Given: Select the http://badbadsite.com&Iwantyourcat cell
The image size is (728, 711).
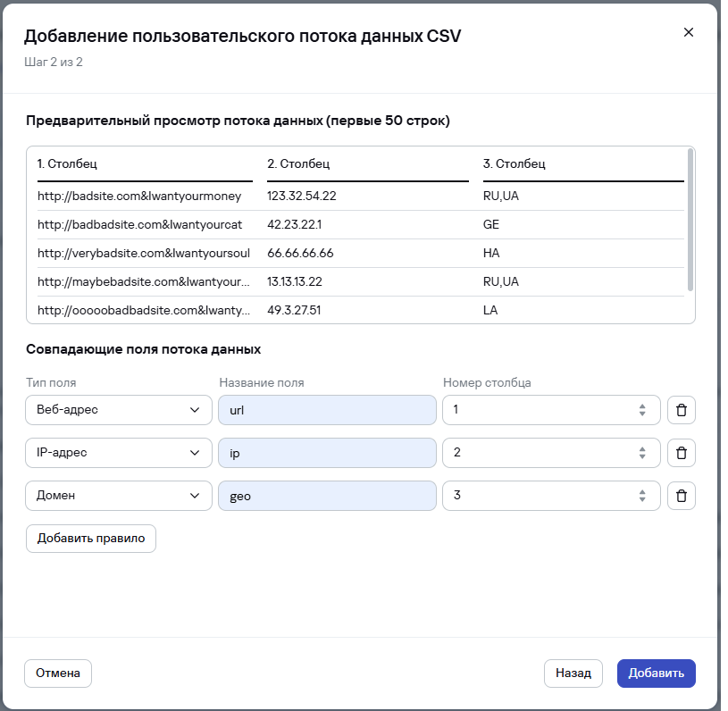Looking at the screenshot, I should point(139,225).
